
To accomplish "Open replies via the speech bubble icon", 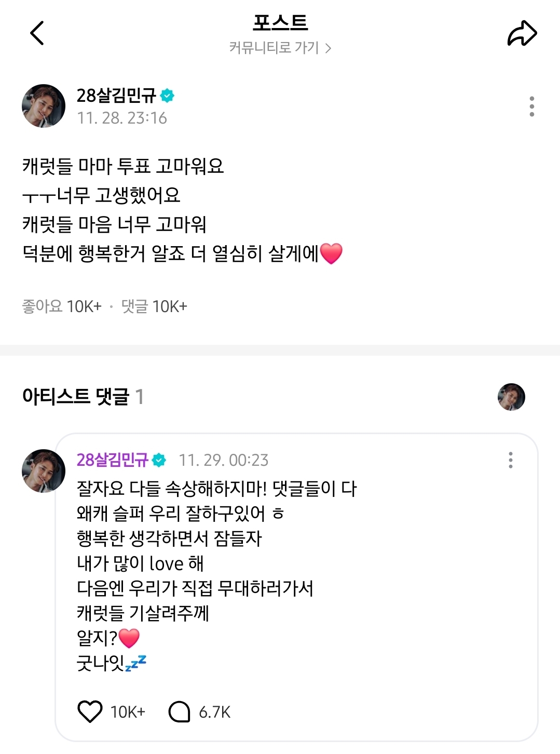I will coord(180,711).
